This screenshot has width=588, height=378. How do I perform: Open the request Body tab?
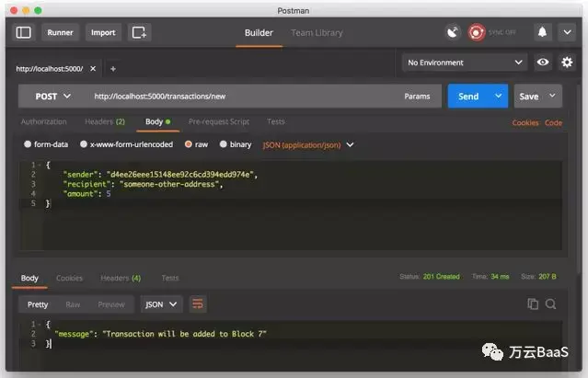(158, 121)
